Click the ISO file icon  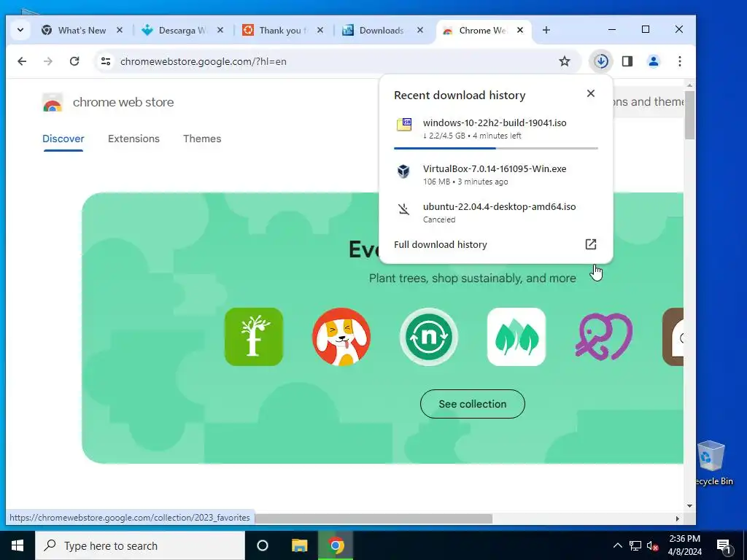(404, 125)
